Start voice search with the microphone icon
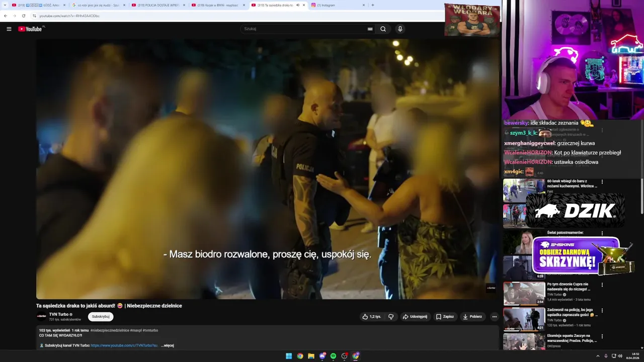Screen dimensions: 644x362 (400, 29)
